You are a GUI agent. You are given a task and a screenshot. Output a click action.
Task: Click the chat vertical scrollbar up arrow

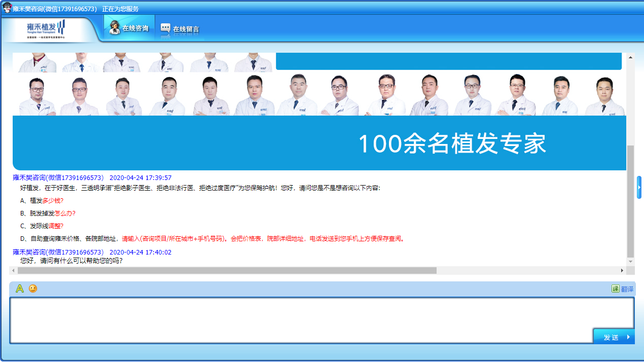tap(631, 57)
